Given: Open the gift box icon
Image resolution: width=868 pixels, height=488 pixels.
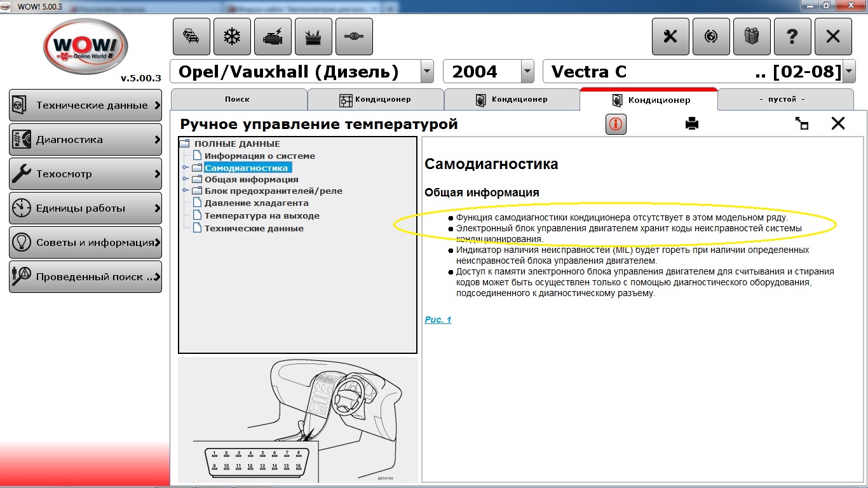Looking at the screenshot, I should (x=752, y=36).
